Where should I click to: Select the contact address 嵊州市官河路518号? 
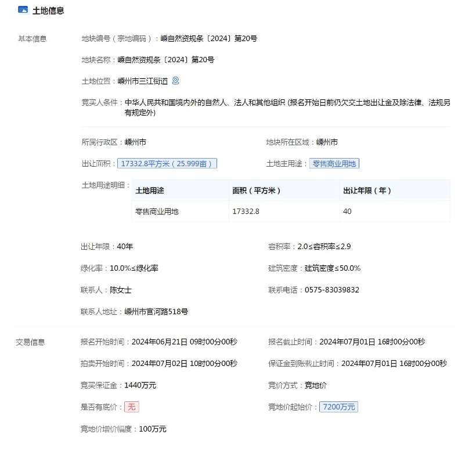click(156, 311)
